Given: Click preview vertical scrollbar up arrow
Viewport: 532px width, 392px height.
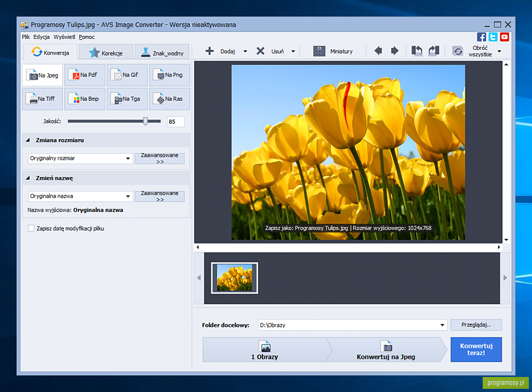Looking at the screenshot, I should pos(506,64).
